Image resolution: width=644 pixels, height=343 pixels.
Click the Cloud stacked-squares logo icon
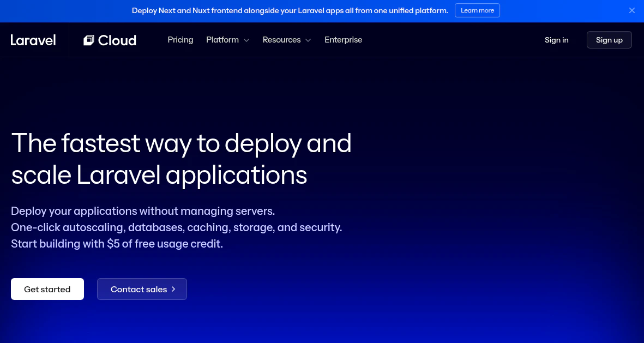[89, 40]
